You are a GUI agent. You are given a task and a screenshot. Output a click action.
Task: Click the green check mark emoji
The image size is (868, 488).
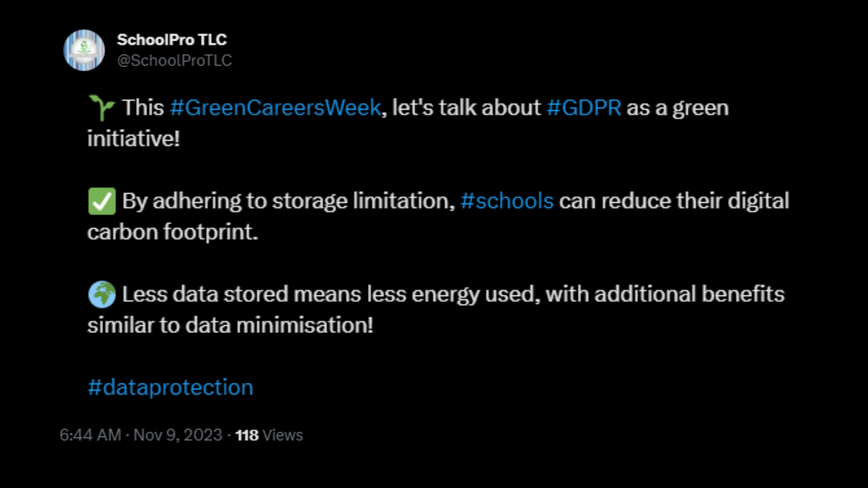coord(101,201)
